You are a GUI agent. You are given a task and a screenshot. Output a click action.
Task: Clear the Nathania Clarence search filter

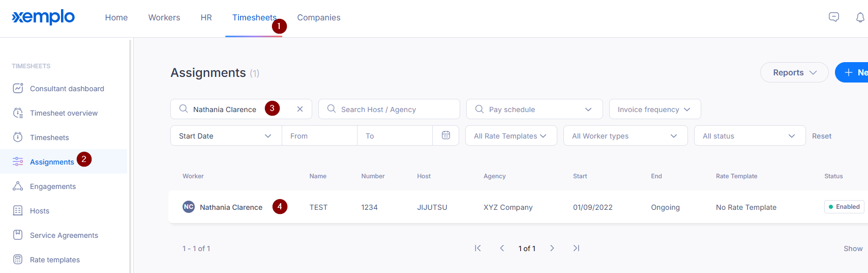click(x=300, y=109)
